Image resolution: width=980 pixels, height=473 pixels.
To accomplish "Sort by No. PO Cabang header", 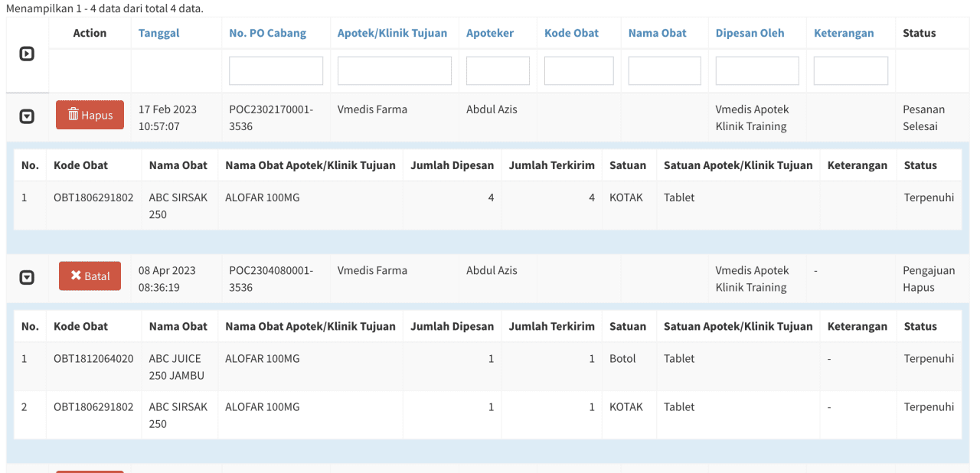I will coord(267,33).
